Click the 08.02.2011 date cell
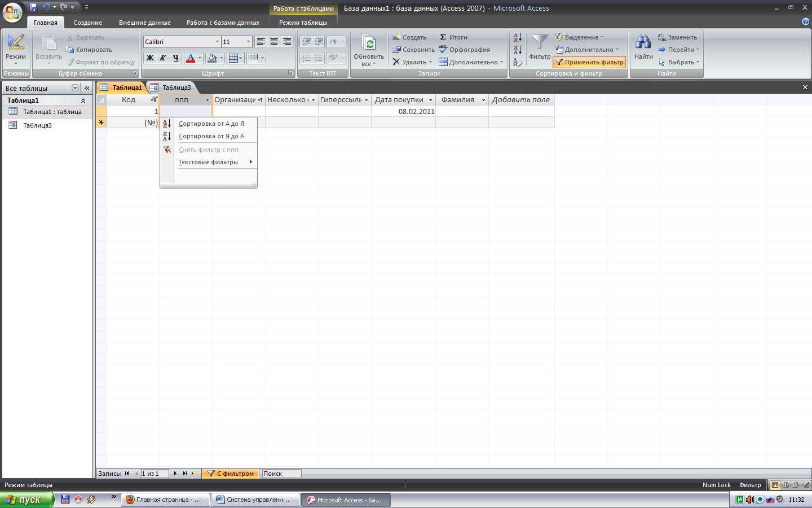 pos(403,111)
